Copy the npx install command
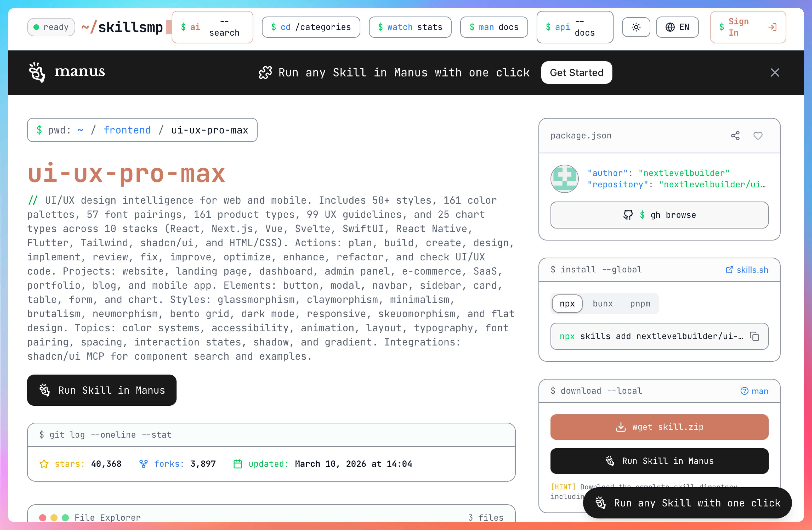 point(754,336)
